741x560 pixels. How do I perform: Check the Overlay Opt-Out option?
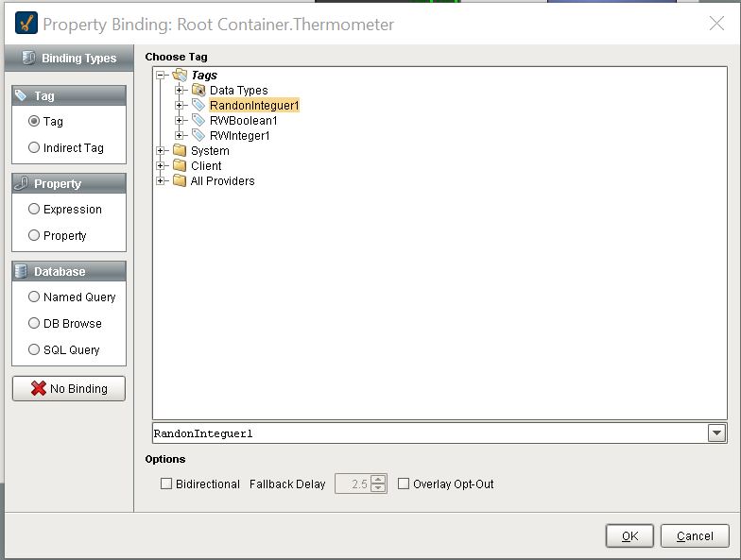[x=405, y=484]
